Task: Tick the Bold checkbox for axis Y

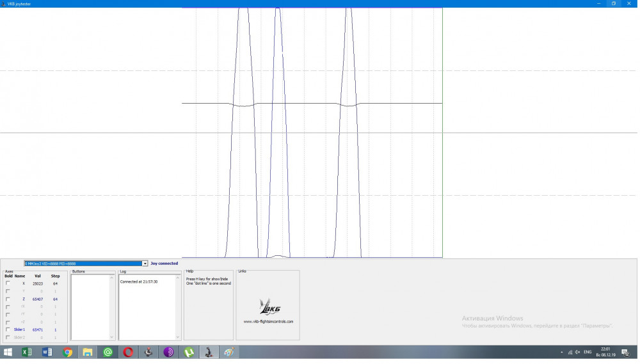Action: 8,292
